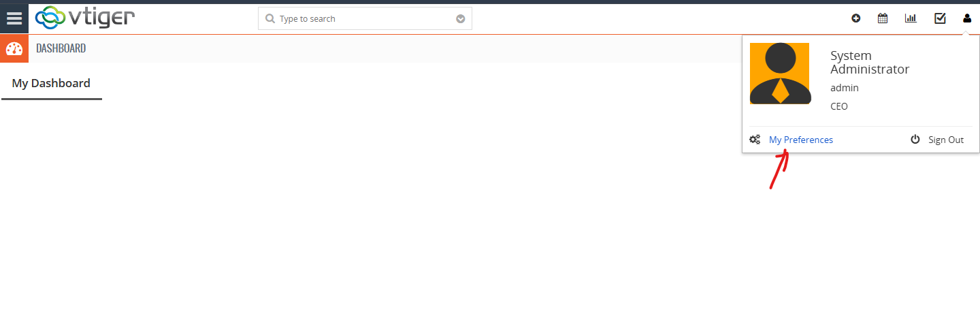The image size is (980, 331).
Task: Open the Tasks checkmark icon
Action: coord(940,18)
